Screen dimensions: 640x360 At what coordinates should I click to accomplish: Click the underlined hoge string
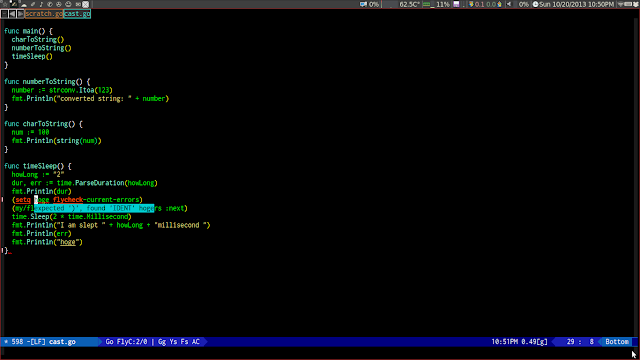(x=68, y=242)
